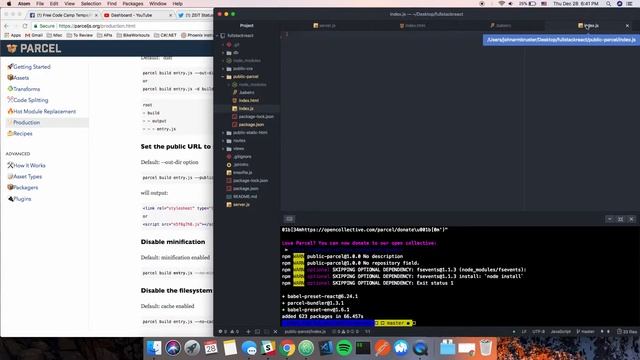Screen dimensions: 640x360
Task: Open the JavaScript grammar selector in status bar
Action: point(560,331)
